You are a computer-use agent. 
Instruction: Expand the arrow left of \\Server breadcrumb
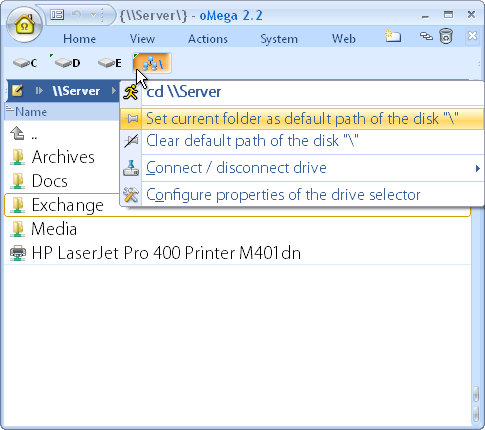[x=39, y=91]
